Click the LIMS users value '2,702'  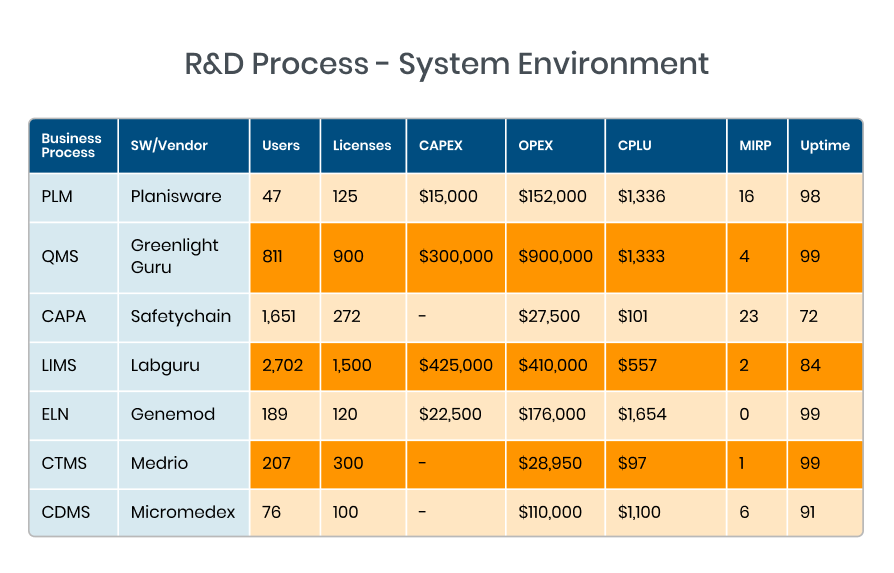pos(282,365)
